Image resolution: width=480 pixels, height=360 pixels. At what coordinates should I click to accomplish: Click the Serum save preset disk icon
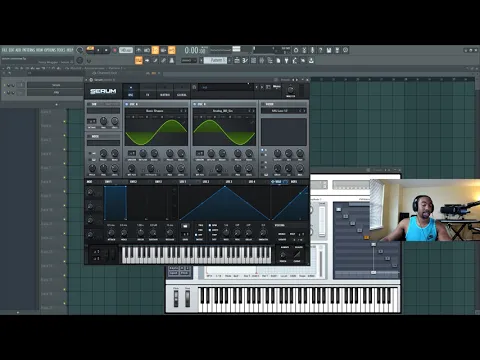tap(268, 87)
